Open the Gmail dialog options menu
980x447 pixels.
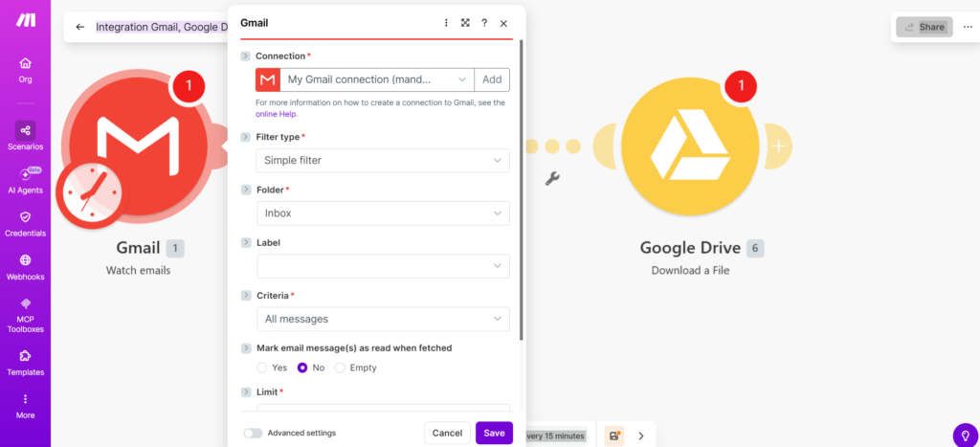(x=446, y=23)
